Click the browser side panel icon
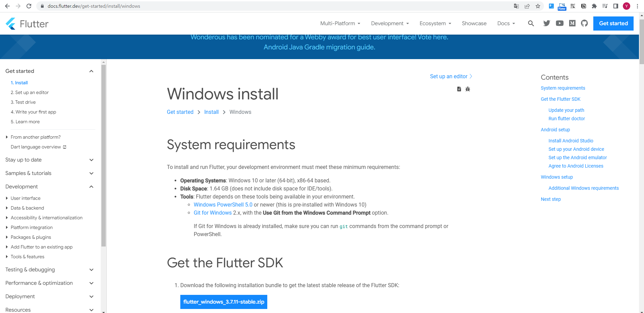Screen dimensions: 644x313 click(x=616, y=6)
